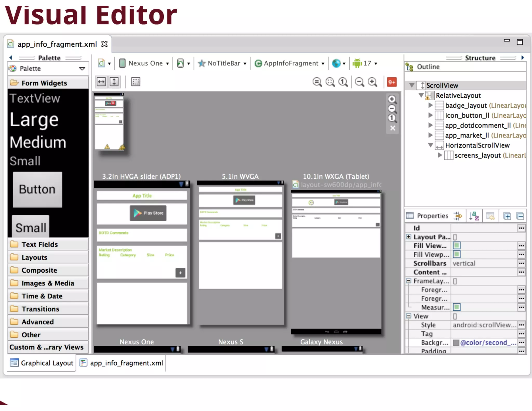The height and width of the screenshot is (411, 532).
Task: Collapse all properties with minus icon
Action: (x=520, y=216)
